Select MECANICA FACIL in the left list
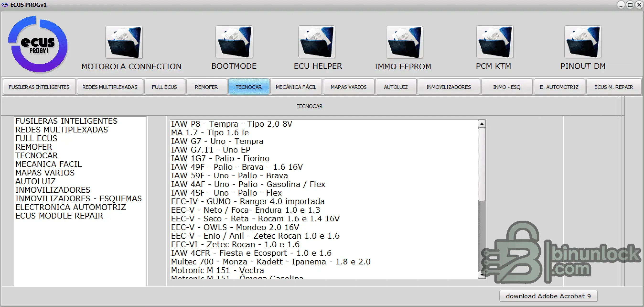The height and width of the screenshot is (307, 644). 48,164
